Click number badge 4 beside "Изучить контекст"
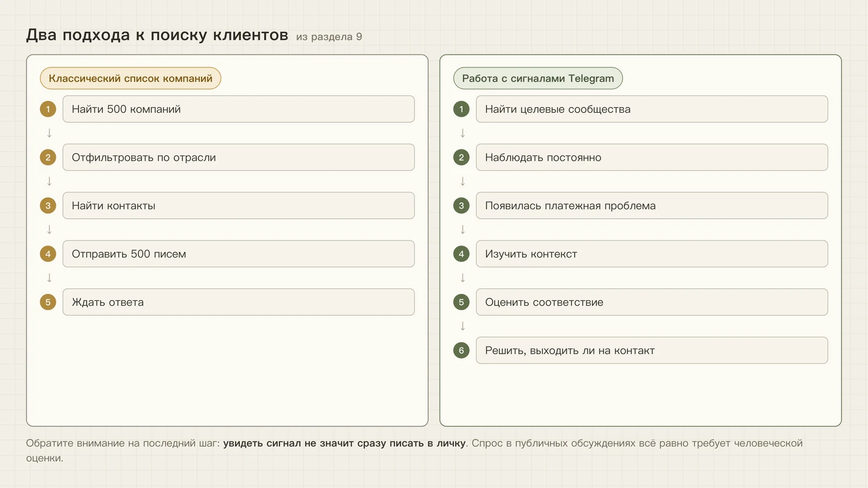Viewport: 868px width, 488px height. (x=462, y=254)
